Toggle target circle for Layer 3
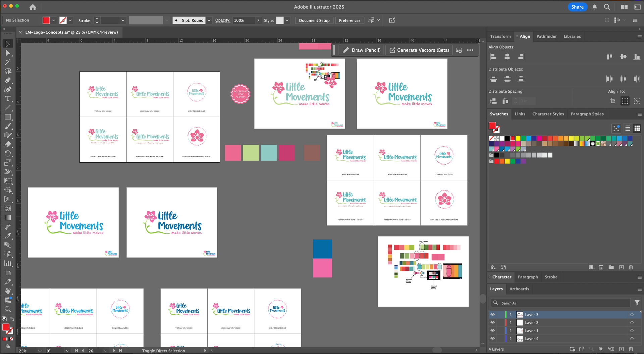The height and width of the screenshot is (354, 644). point(632,315)
